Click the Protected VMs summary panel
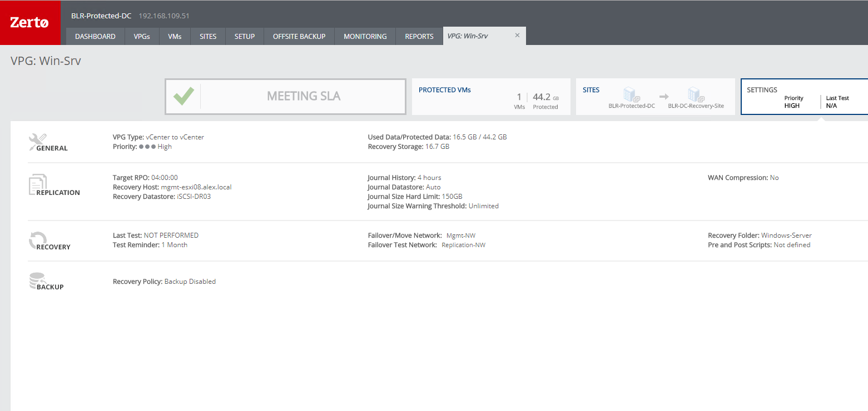The image size is (868, 411). 491,97
